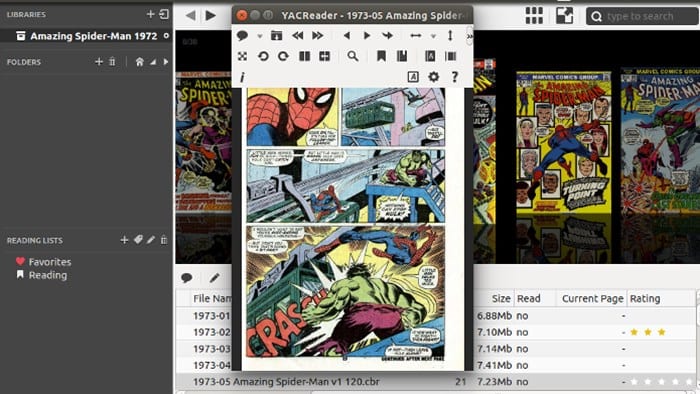The image size is (700, 394).
Task: Open the fit-mode dropdown next to fit width
Action: 433,36
